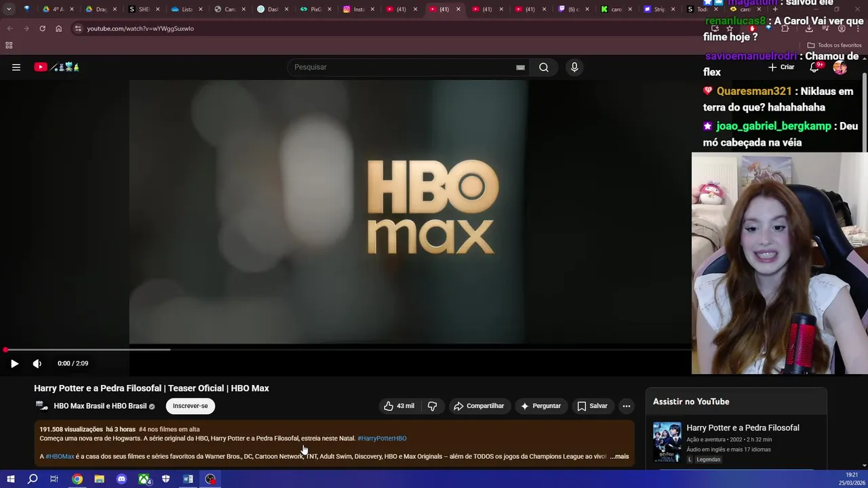The image size is (868, 488).
Task: Open Discord from the taskbar
Action: (121, 479)
